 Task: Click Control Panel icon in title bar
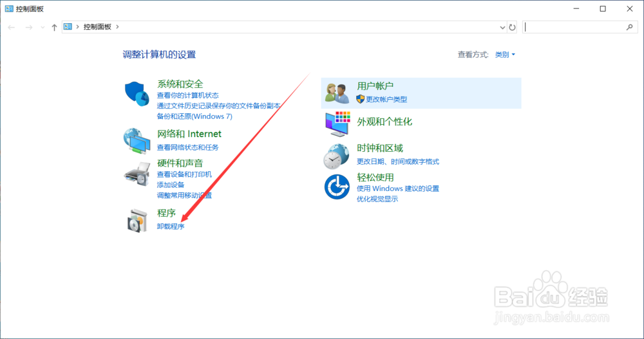[9, 8]
